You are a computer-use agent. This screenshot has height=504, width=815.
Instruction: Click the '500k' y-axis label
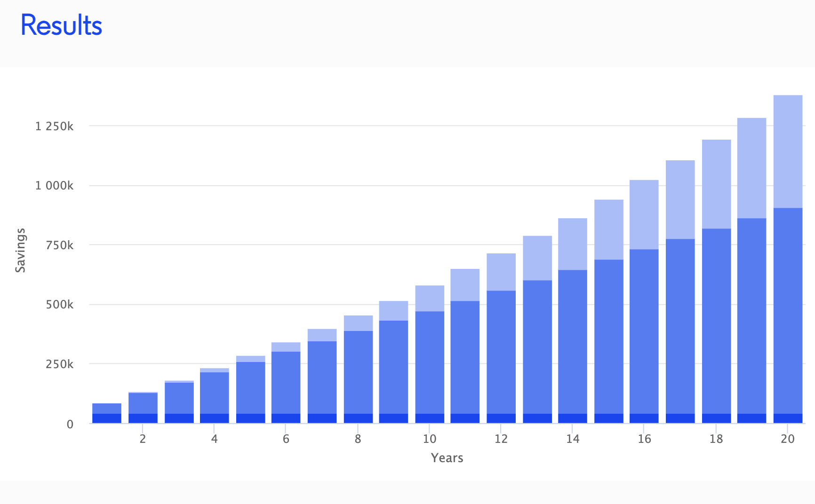(x=59, y=305)
